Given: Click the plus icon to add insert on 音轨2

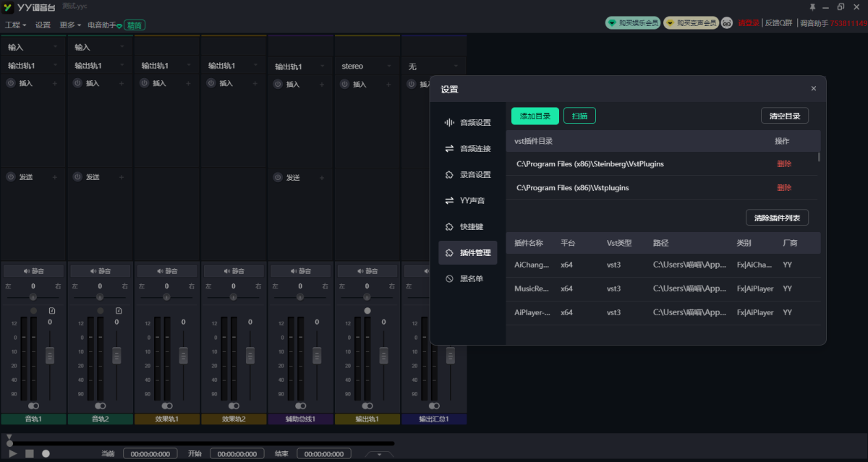Looking at the screenshot, I should click(x=121, y=83).
